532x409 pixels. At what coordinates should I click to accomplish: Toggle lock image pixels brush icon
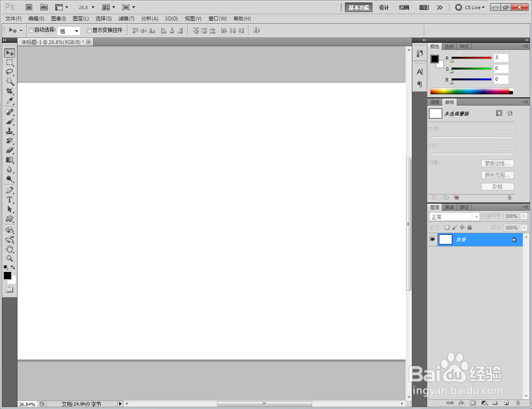(x=454, y=227)
